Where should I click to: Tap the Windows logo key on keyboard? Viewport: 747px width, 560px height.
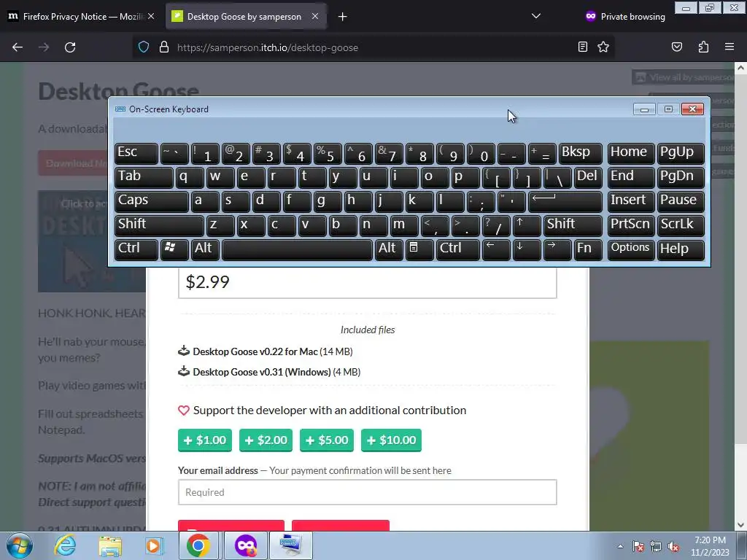tap(174, 249)
